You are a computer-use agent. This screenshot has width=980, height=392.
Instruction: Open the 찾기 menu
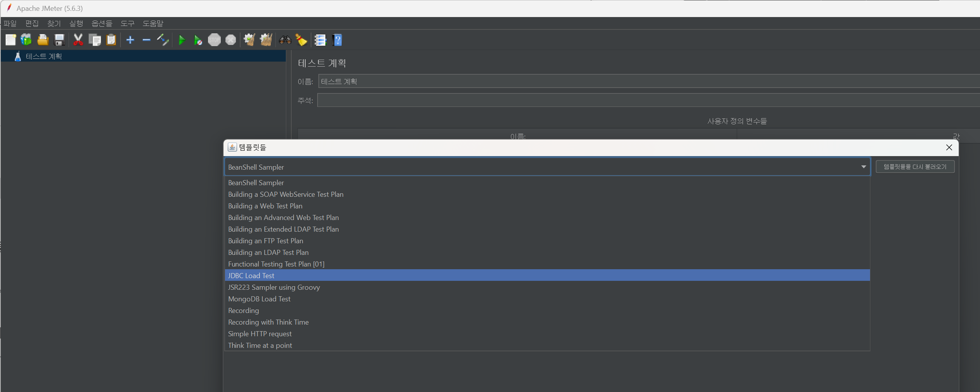54,23
